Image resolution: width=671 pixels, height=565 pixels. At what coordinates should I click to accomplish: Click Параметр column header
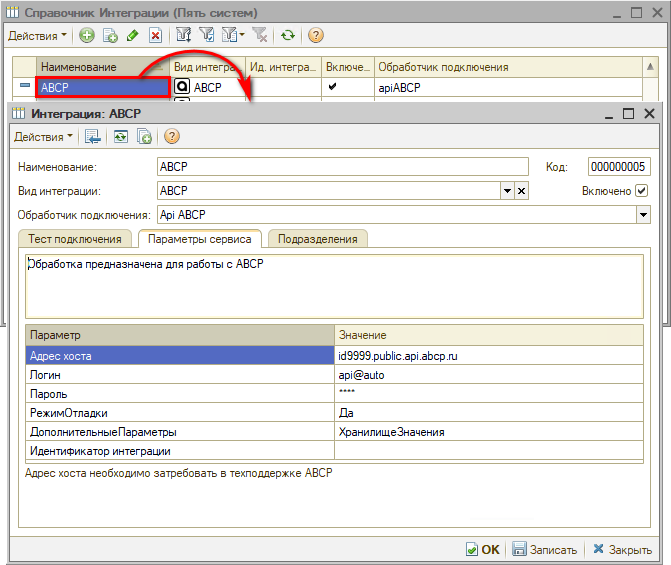coord(180,335)
